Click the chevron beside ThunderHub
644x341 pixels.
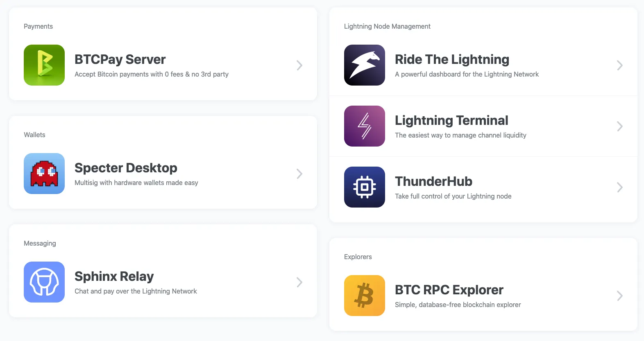point(620,187)
